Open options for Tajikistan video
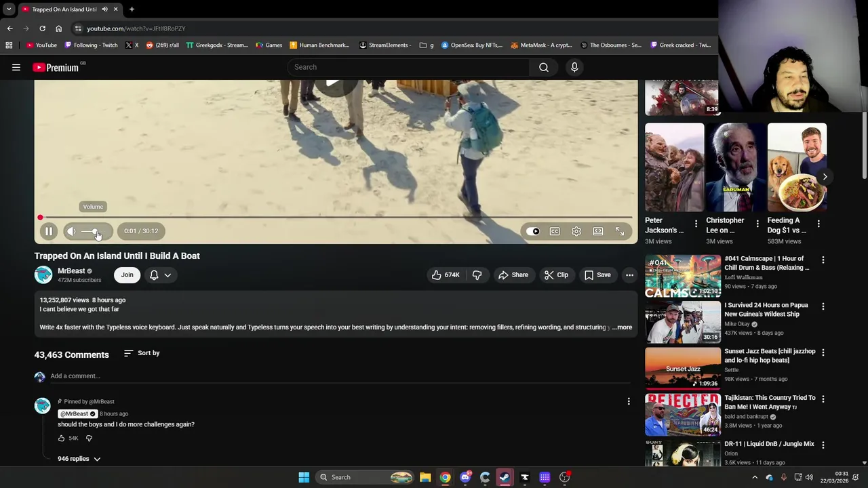 [823, 399]
